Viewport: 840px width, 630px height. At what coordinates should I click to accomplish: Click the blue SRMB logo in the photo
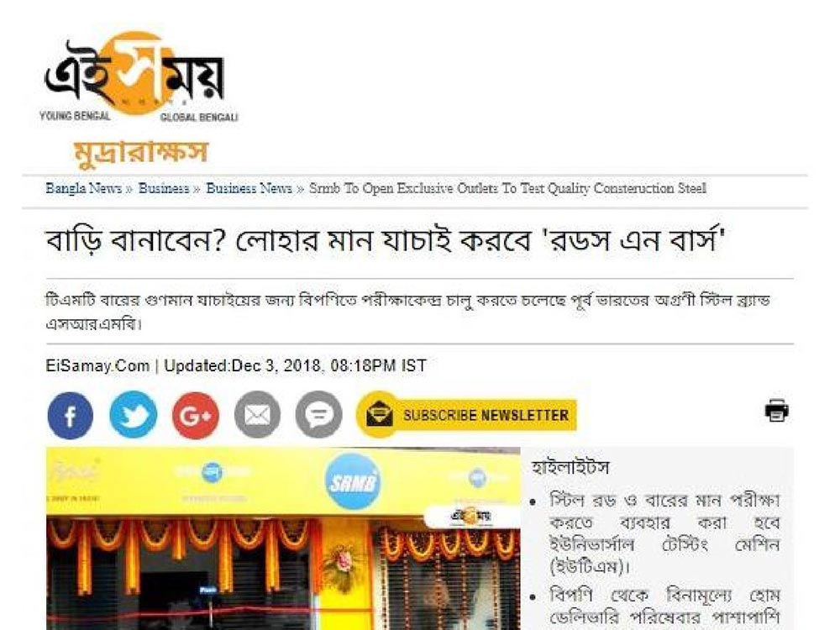352,481
